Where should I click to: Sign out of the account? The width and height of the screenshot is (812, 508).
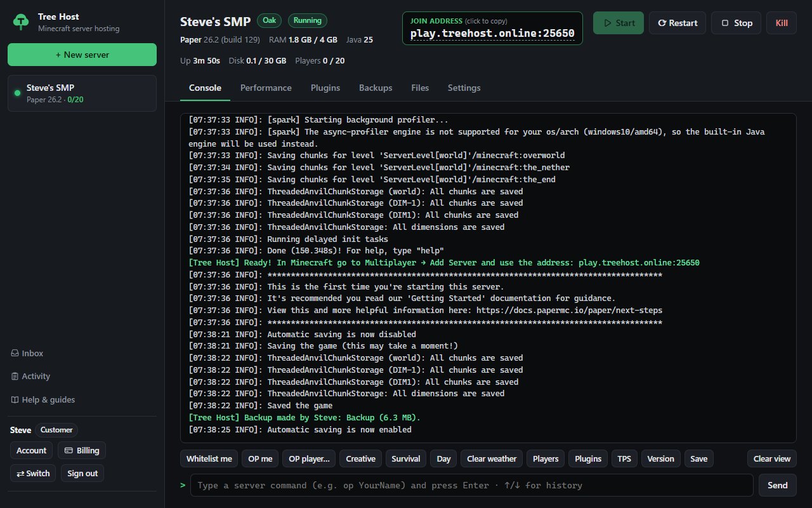pyautogui.click(x=82, y=473)
